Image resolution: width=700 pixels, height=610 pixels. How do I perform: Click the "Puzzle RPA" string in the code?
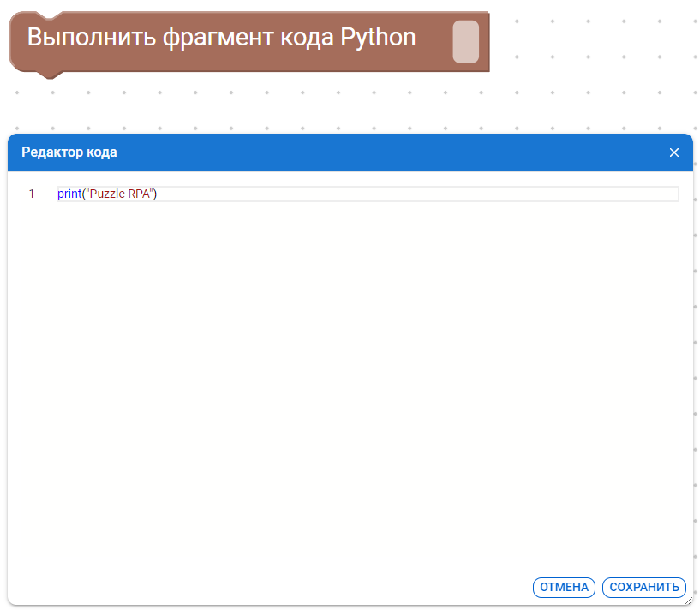119,194
